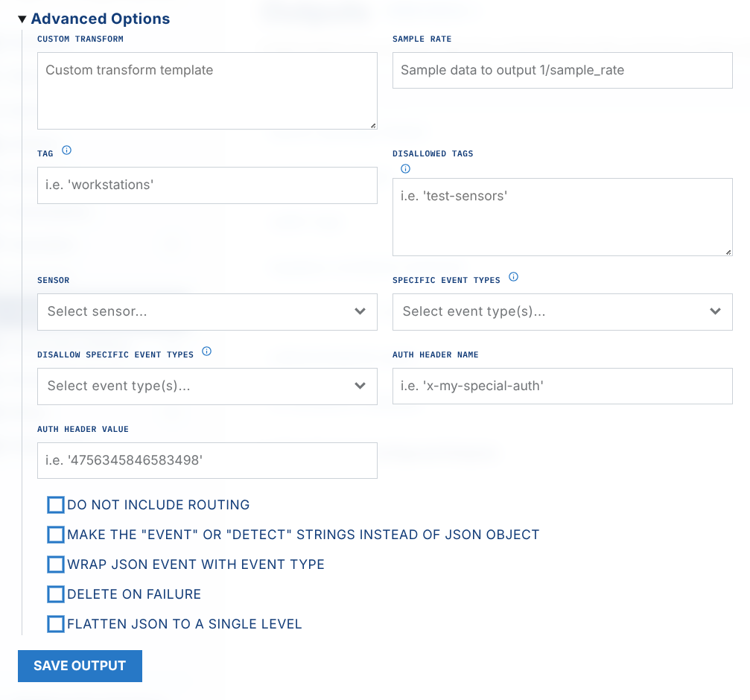Click the Disallowed Tags info icon
Screen dimensions: 750x700
405,169
